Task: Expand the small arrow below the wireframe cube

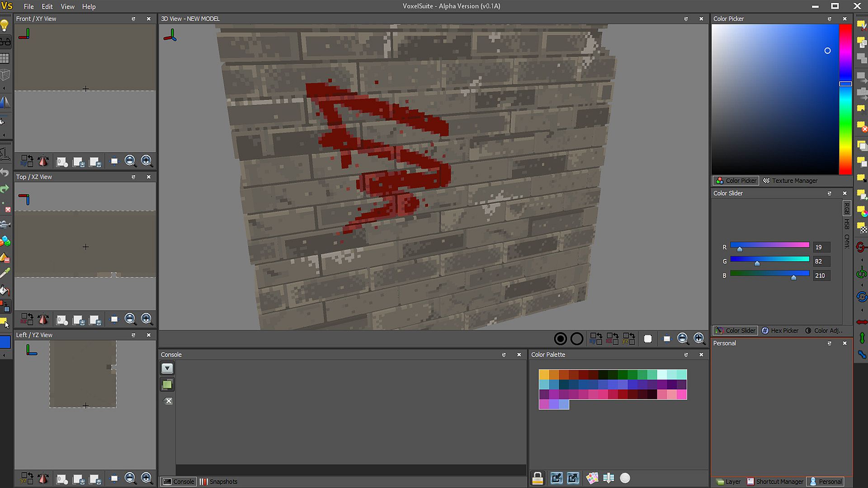Action: 4,89
